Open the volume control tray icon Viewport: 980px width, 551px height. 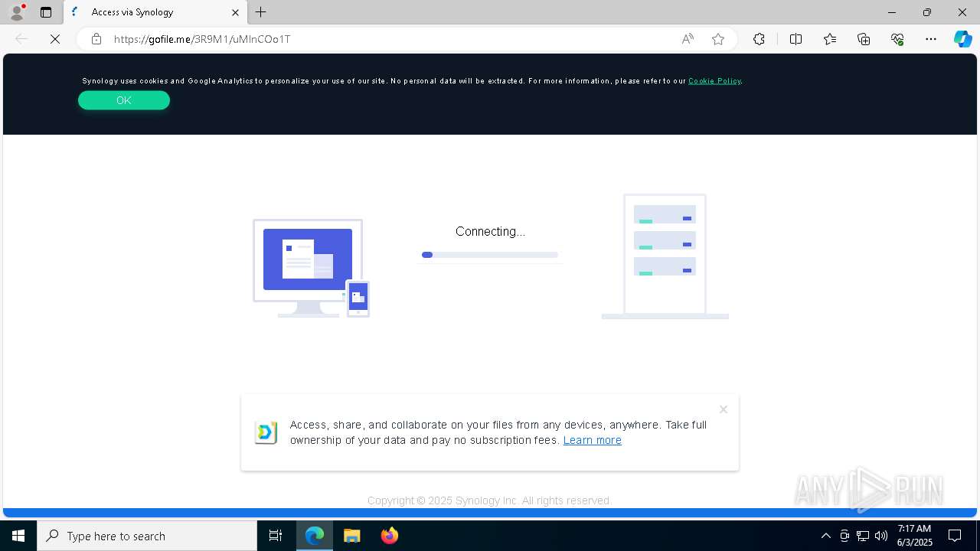click(x=881, y=536)
